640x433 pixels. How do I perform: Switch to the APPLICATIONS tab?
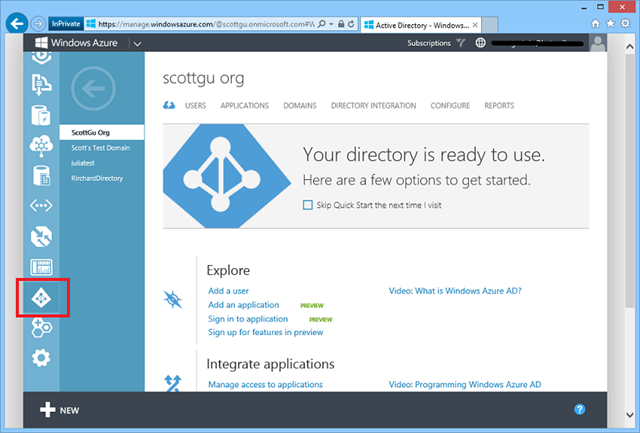244,105
